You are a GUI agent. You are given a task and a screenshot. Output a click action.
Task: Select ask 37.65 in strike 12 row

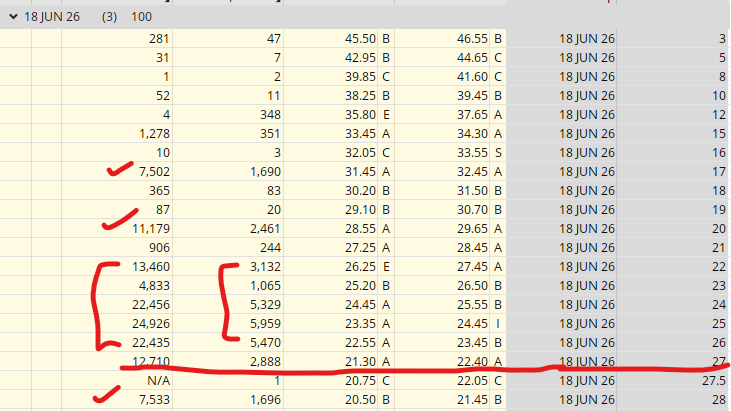point(472,115)
